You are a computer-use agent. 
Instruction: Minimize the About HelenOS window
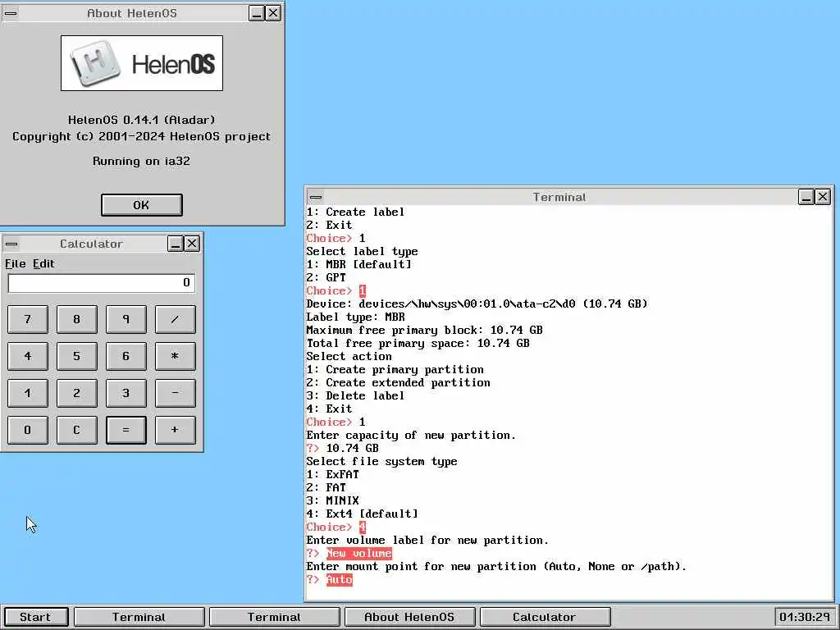pos(257,13)
